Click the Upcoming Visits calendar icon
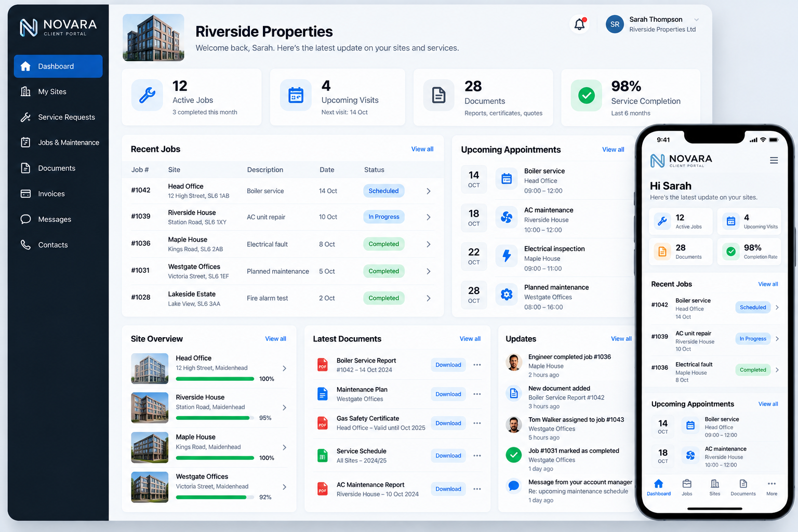The image size is (798, 532). [296, 95]
